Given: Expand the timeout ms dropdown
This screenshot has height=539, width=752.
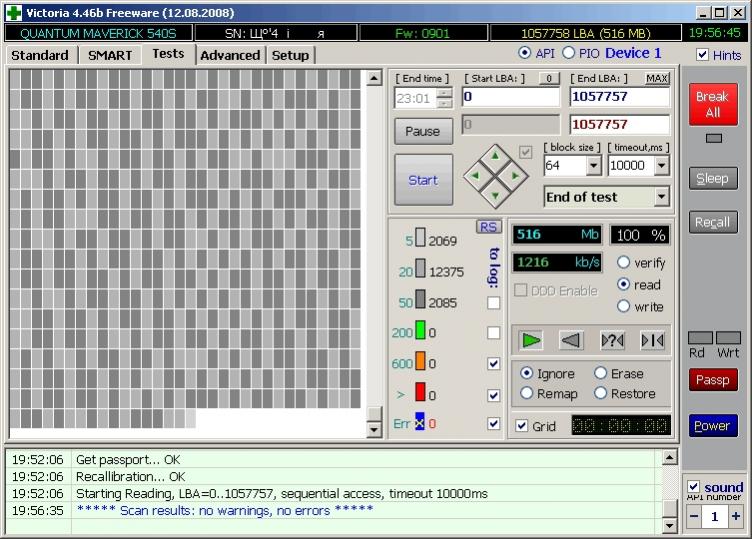Looking at the screenshot, I should point(661,166).
